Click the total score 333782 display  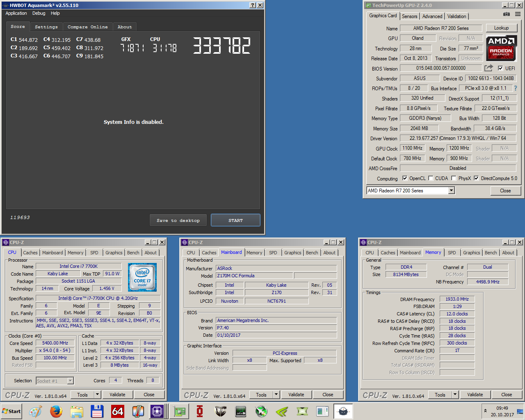(x=221, y=46)
